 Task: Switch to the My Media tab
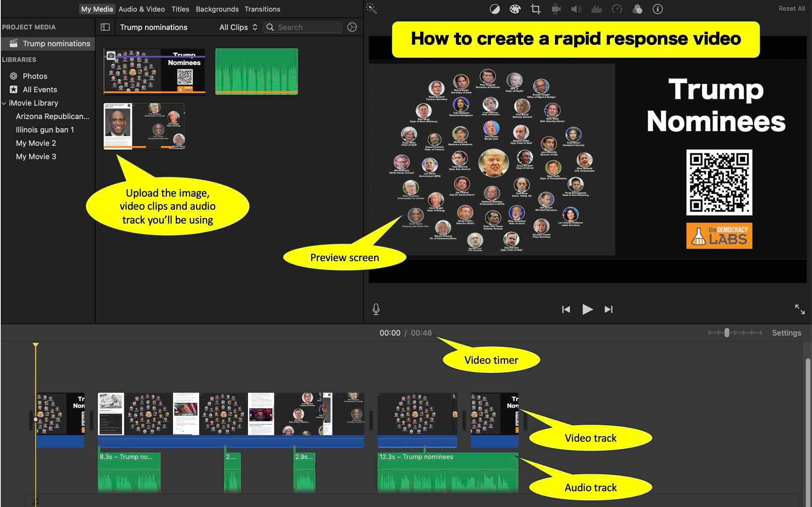[x=97, y=9]
